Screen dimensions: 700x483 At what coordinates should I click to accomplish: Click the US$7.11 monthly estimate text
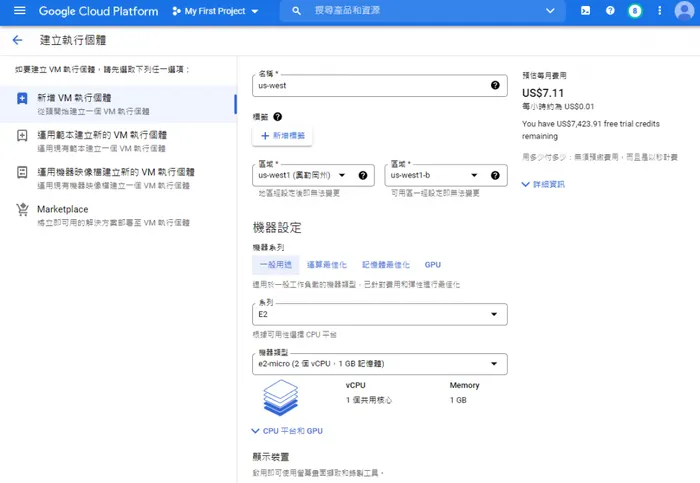point(543,93)
